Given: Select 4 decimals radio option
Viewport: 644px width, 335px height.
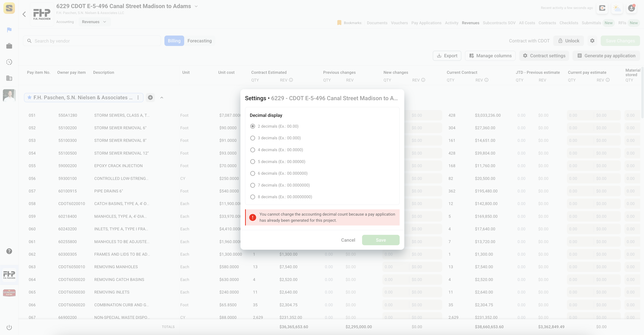Looking at the screenshot, I should (x=253, y=150).
